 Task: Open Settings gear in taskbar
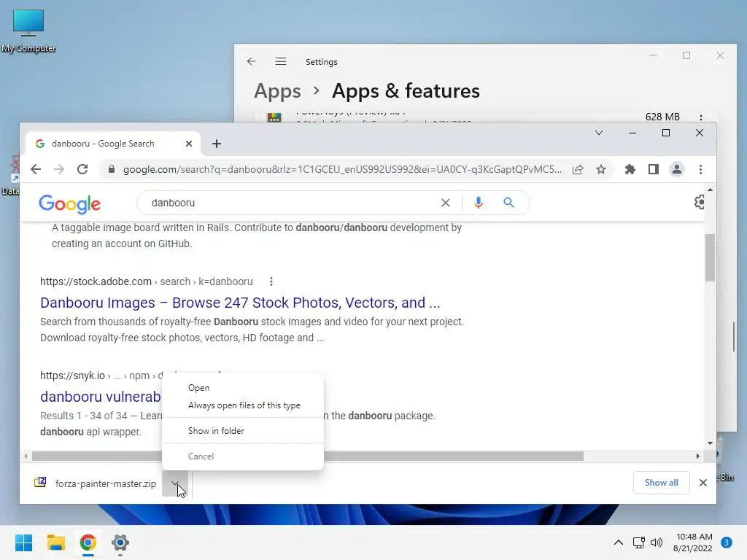[x=120, y=542]
